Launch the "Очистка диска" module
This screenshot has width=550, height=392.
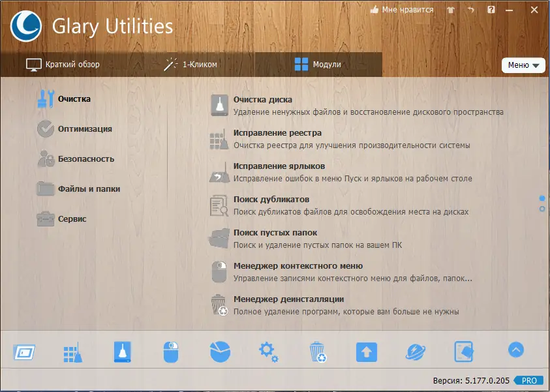(x=357, y=106)
